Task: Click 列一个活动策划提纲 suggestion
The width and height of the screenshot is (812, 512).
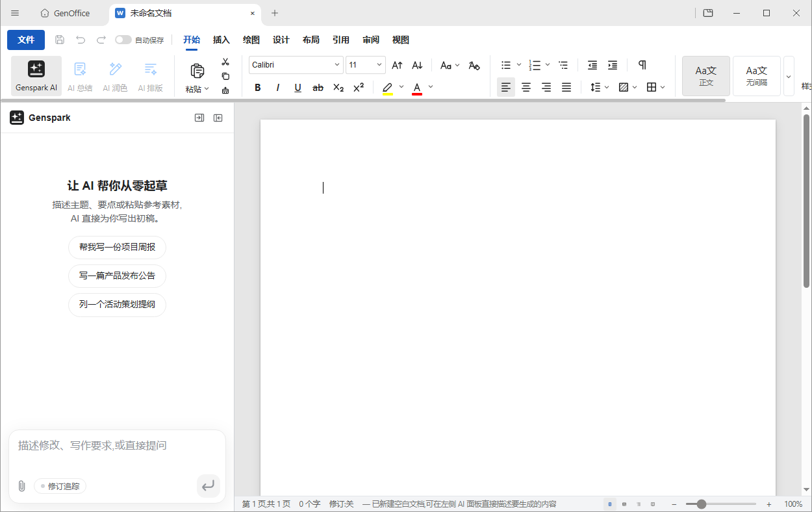Action: pos(118,305)
